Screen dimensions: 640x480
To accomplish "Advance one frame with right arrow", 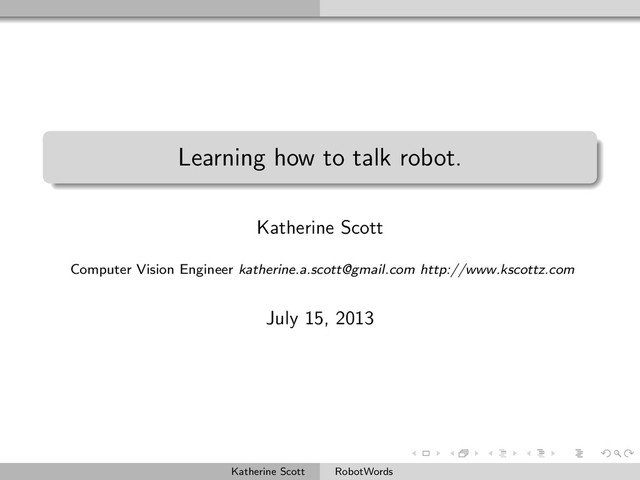I will point(476,453).
